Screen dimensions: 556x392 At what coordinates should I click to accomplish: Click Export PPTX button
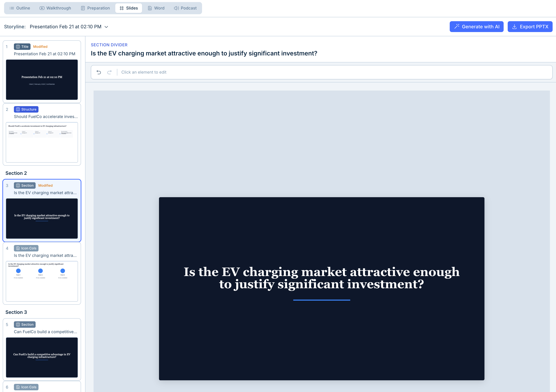(530, 27)
